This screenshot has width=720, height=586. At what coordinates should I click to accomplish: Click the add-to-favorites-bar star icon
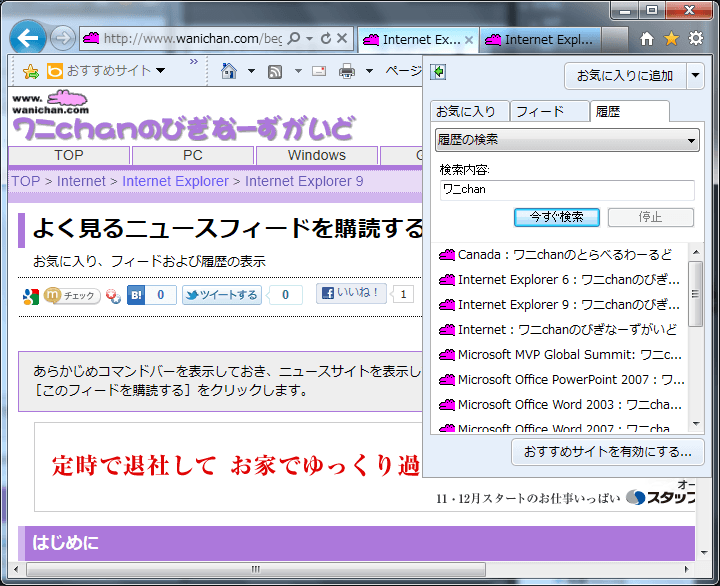pyautogui.click(x=31, y=71)
